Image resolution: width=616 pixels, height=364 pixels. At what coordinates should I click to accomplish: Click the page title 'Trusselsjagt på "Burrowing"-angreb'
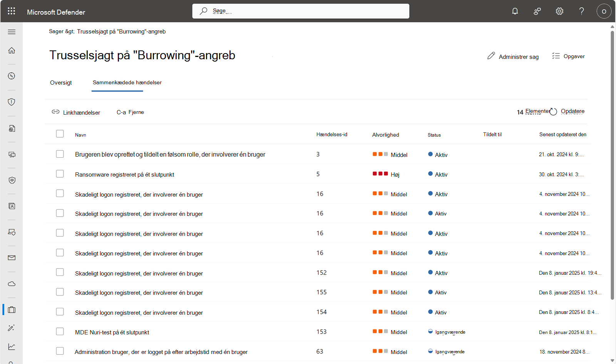142,55
